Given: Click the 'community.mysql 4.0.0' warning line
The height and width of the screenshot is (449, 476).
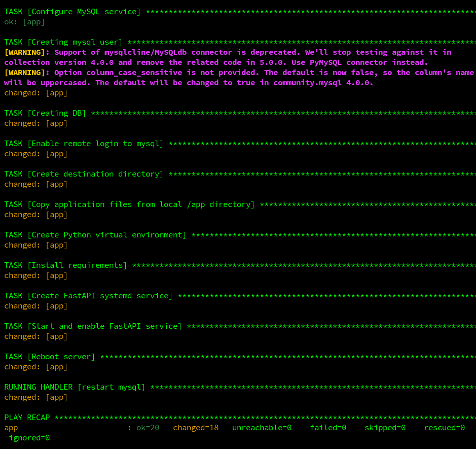Looking at the screenshot, I should [x=189, y=83].
